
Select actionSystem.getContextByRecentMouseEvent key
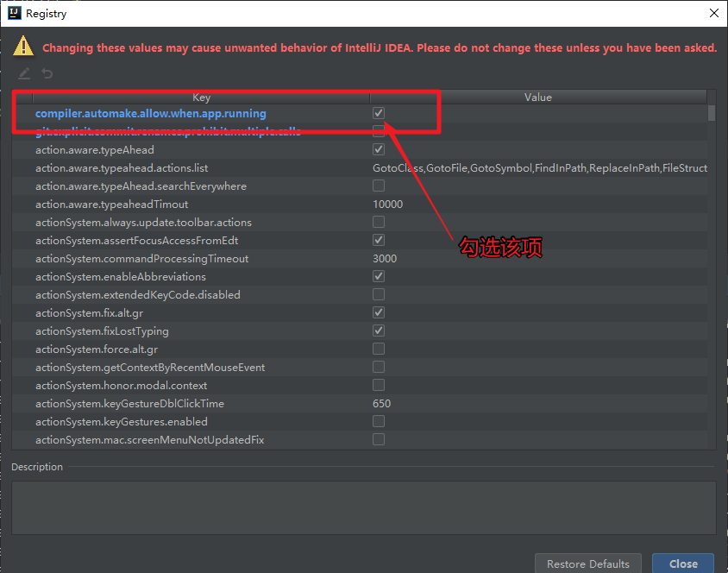(150, 367)
